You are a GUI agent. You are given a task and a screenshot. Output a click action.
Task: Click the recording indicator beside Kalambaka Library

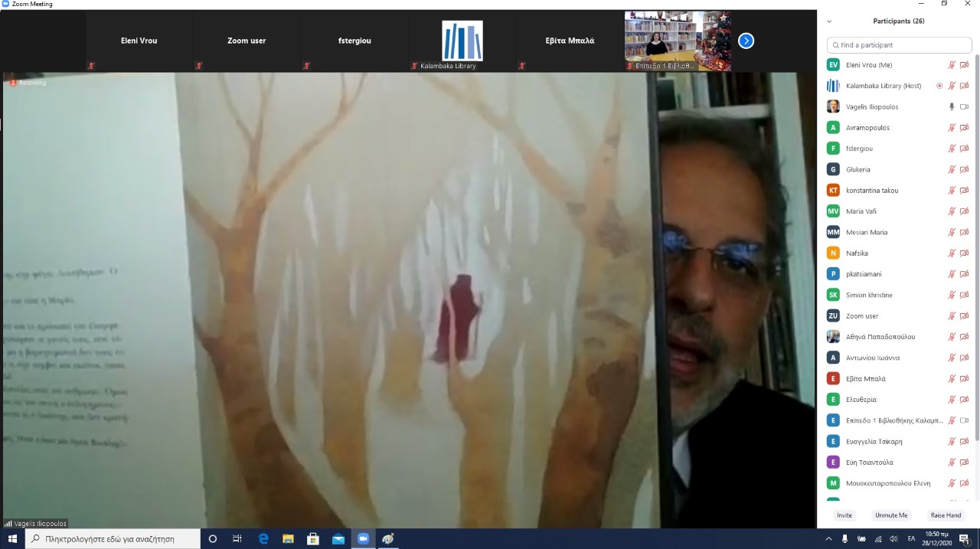(x=939, y=86)
